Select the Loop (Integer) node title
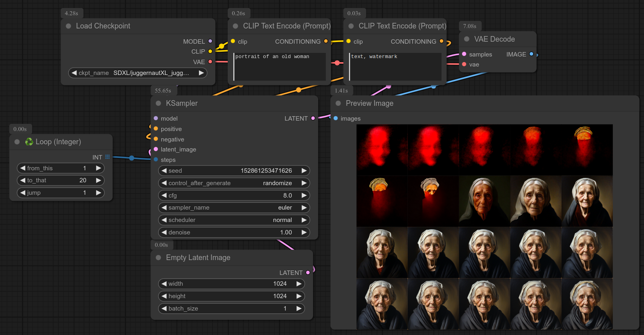 (x=58, y=142)
